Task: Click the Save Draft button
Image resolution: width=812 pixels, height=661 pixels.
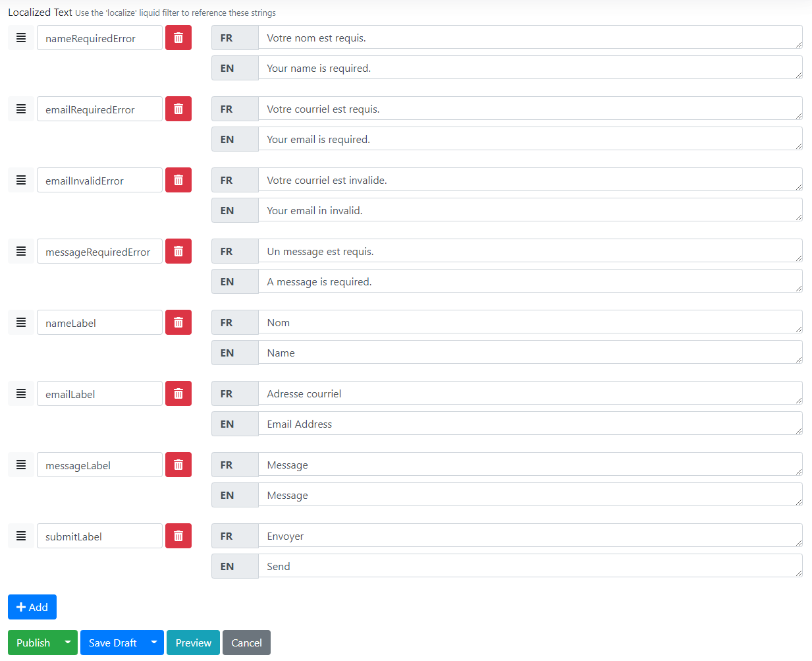Action: (x=113, y=643)
